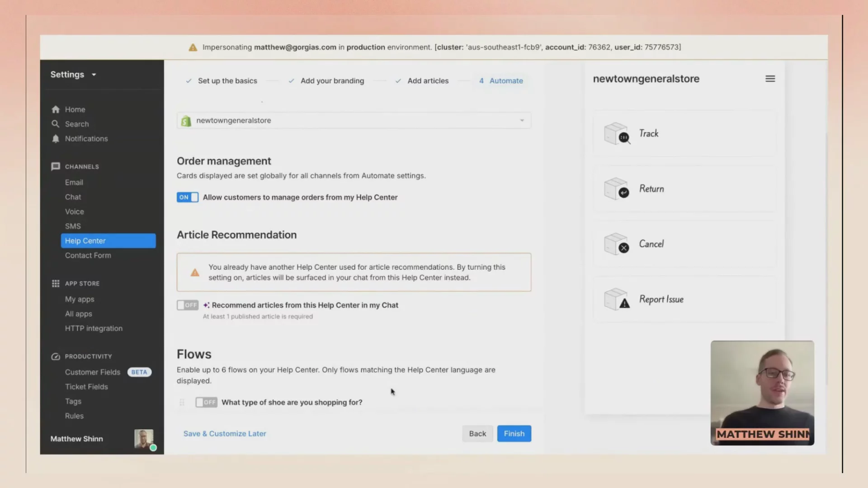Click the impersonation warning icon in top banner
Image resolution: width=868 pixels, height=488 pixels.
(x=193, y=47)
